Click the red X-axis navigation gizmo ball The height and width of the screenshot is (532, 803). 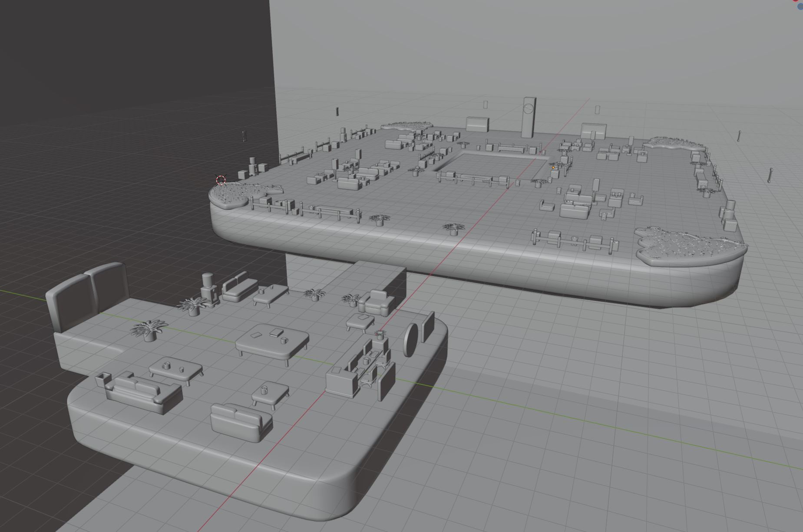click(x=796, y=1)
